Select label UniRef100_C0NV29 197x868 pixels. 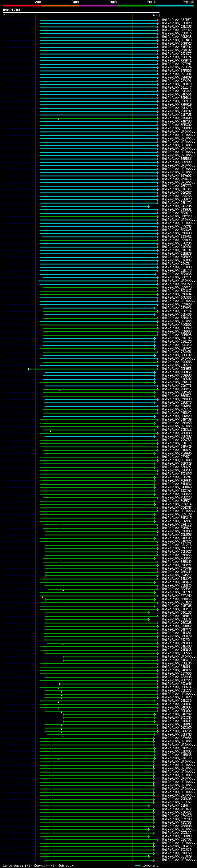(x=177, y=416)
